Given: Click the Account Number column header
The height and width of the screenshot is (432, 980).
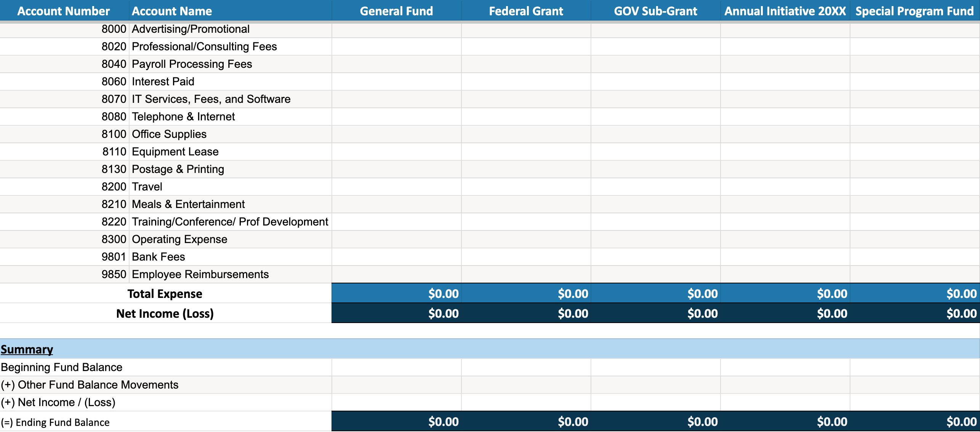Looking at the screenshot, I should click(64, 11).
